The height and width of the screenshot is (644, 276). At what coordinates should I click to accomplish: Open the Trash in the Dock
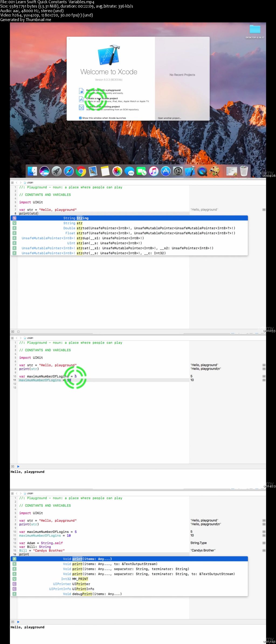(244, 171)
